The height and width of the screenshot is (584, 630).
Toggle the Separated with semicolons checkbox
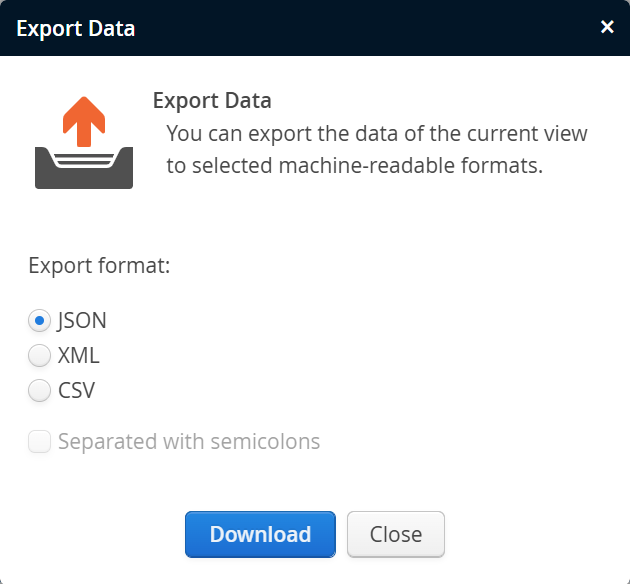[40, 441]
